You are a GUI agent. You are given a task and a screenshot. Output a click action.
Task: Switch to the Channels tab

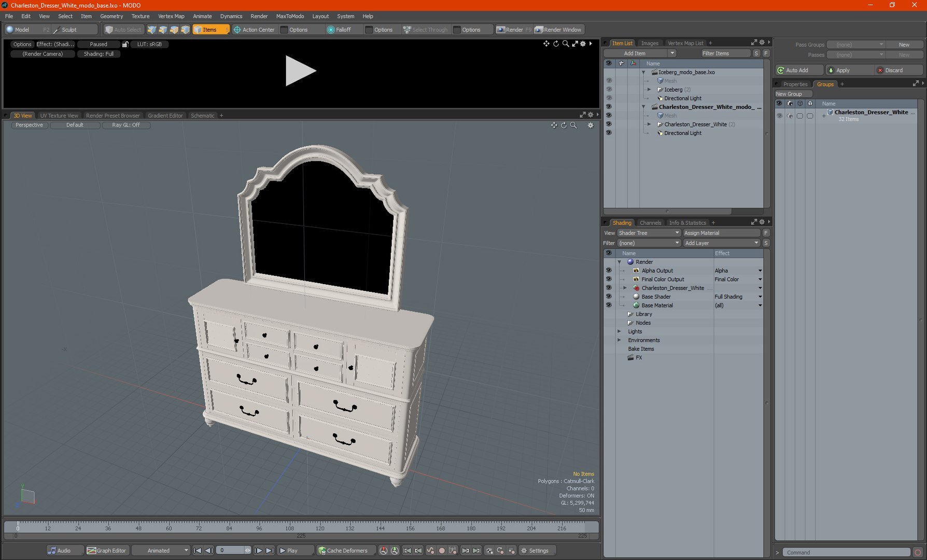click(650, 223)
